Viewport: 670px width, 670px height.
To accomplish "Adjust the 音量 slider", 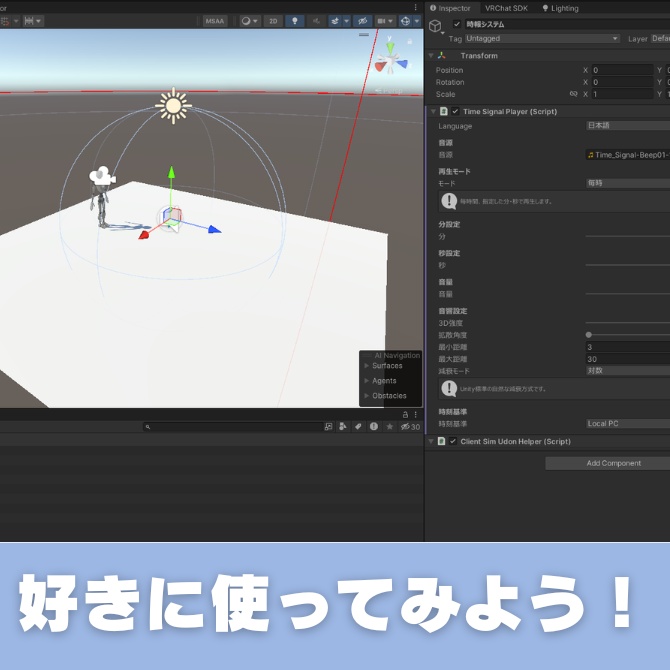I will pos(628,294).
